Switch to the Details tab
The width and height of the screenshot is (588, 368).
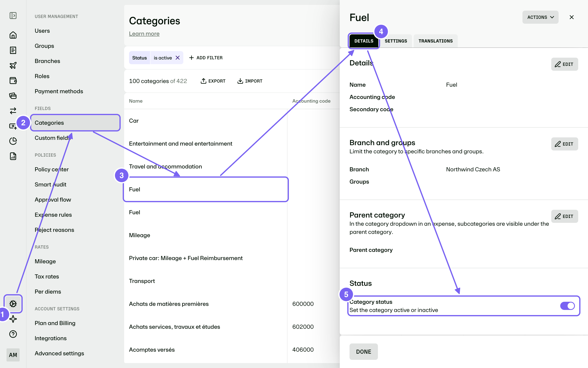coord(364,41)
